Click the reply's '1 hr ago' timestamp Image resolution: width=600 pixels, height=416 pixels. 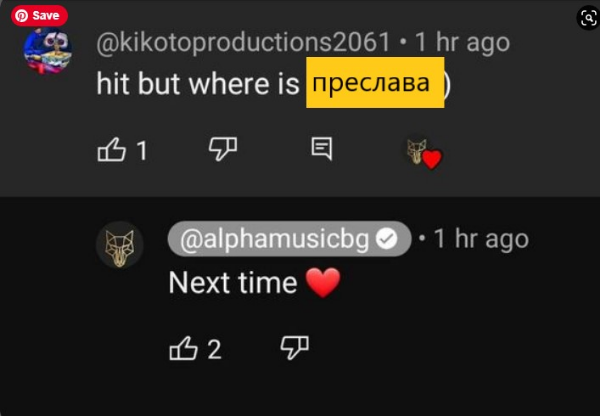[x=479, y=239]
